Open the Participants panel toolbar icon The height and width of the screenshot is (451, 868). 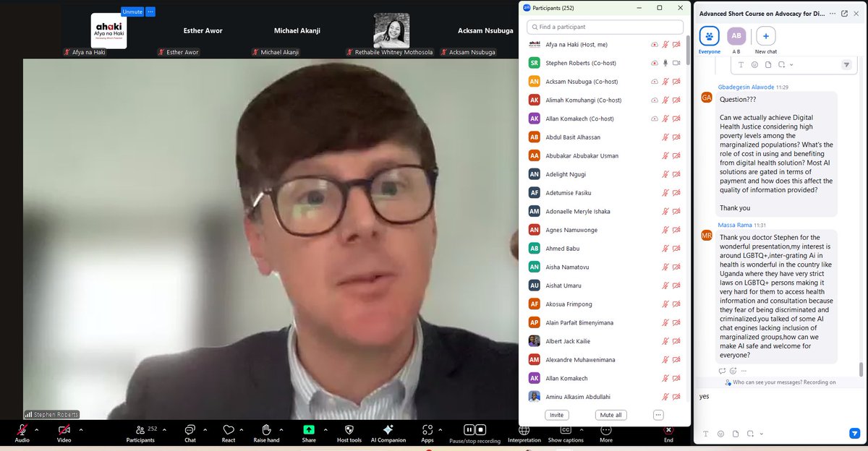(x=140, y=429)
